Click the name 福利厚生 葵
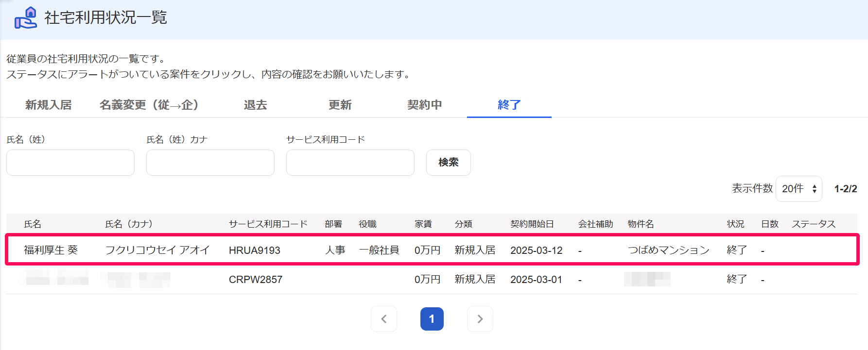Image resolution: width=868 pixels, height=350 pixels. tap(51, 250)
